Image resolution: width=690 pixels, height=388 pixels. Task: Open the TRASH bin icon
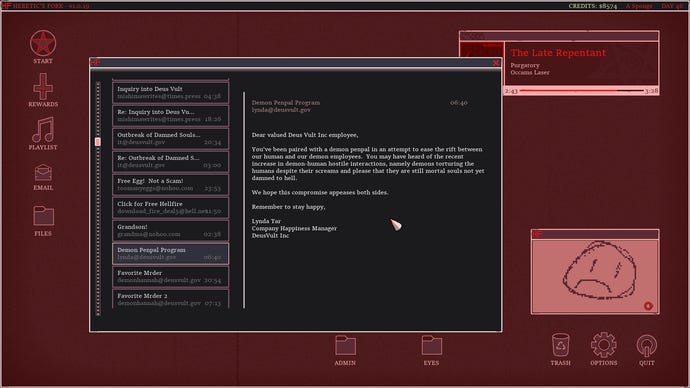560,345
